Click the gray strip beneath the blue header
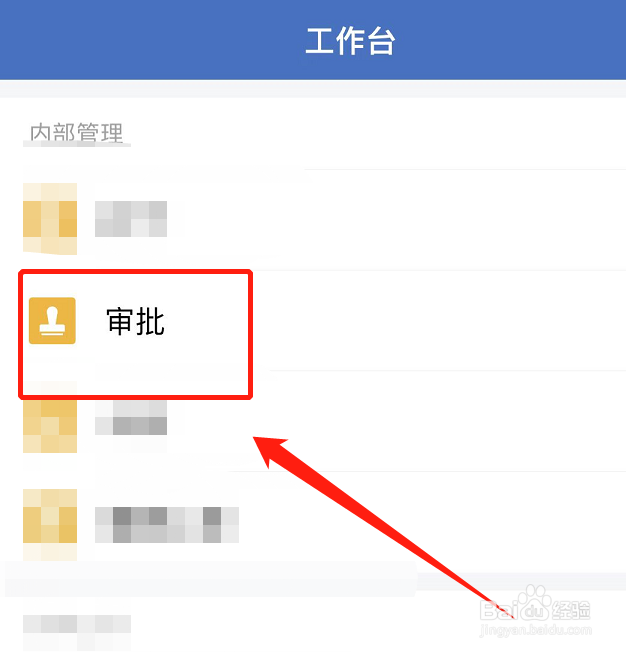This screenshot has height=652, width=626. click(313, 89)
